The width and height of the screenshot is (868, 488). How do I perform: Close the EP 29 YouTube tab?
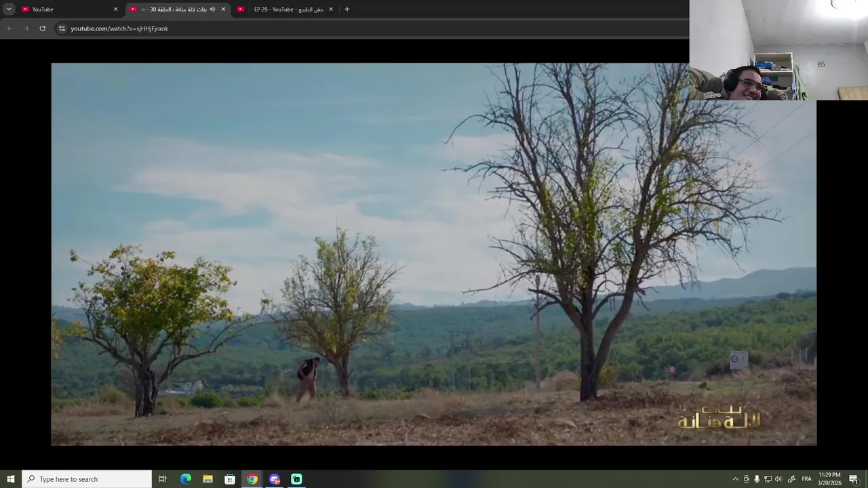(331, 9)
